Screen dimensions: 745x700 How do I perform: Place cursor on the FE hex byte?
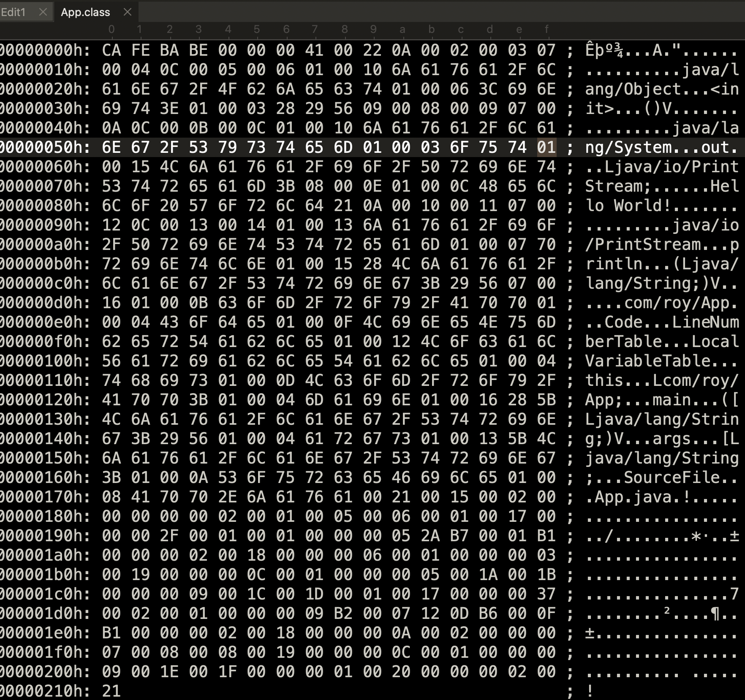click(x=140, y=50)
